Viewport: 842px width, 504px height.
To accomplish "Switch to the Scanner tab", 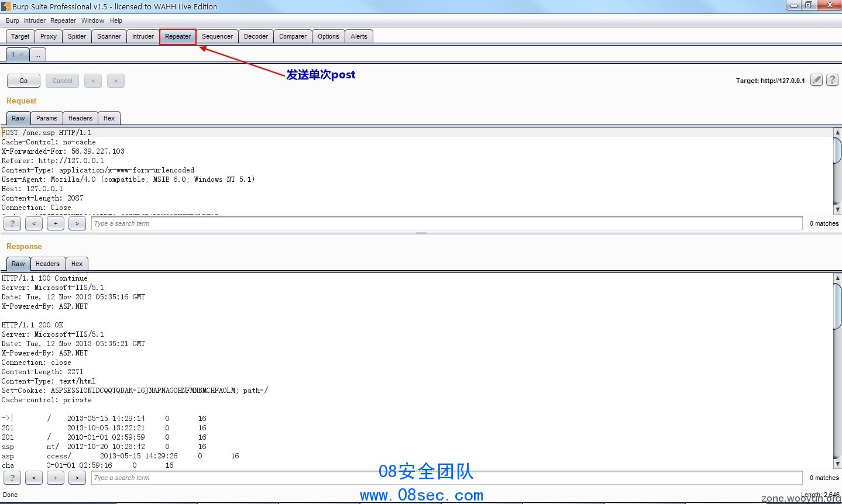I will [x=109, y=36].
